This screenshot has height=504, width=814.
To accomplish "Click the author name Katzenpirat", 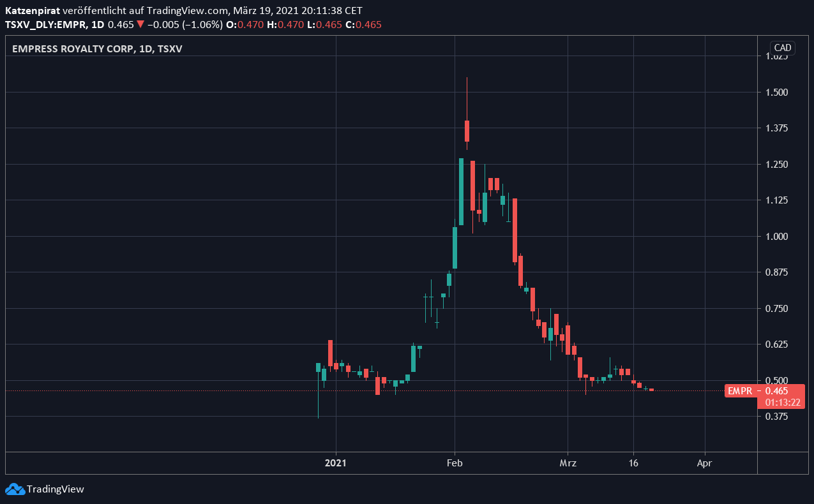I will pyautogui.click(x=33, y=12).
